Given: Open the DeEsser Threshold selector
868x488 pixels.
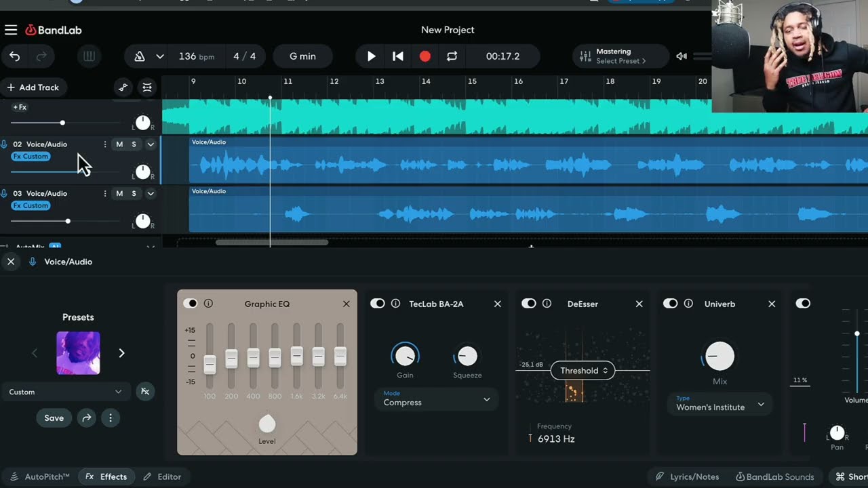Looking at the screenshot, I should point(583,371).
